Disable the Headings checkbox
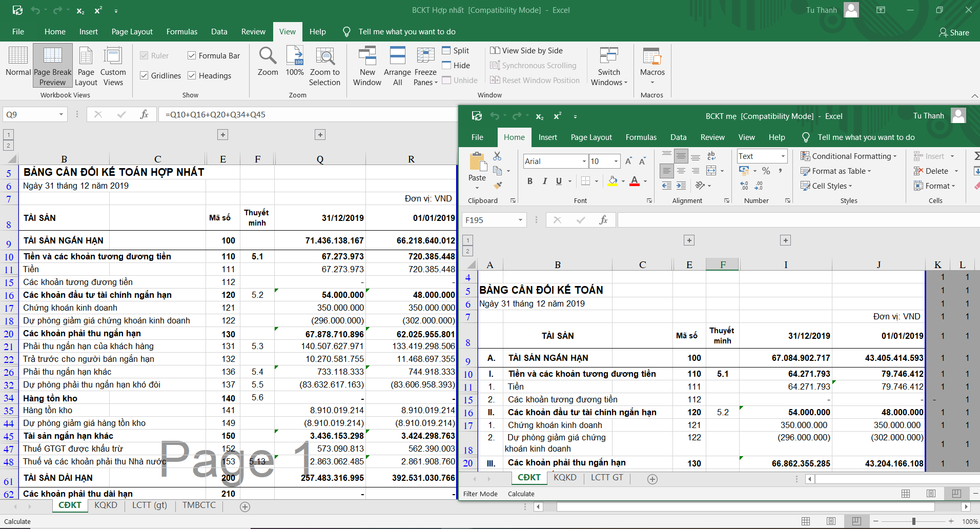 [192, 76]
